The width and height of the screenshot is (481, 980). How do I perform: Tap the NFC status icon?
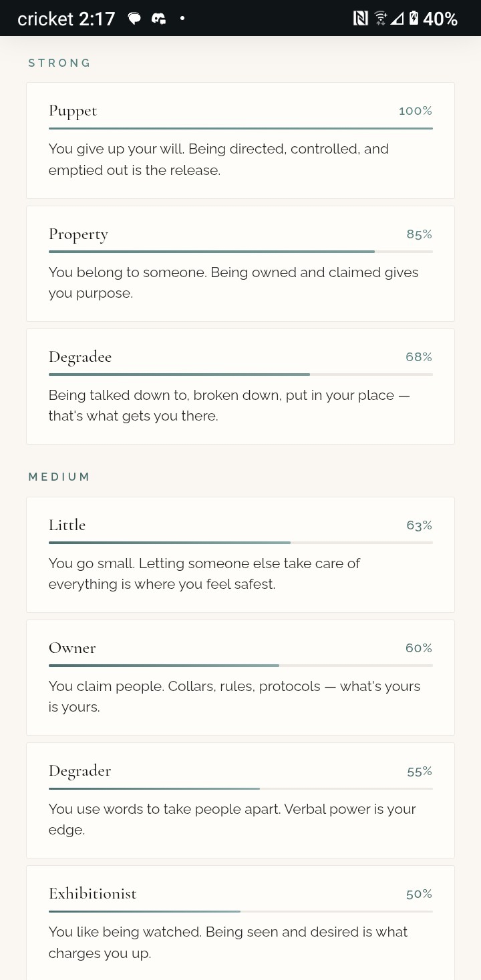(360, 19)
